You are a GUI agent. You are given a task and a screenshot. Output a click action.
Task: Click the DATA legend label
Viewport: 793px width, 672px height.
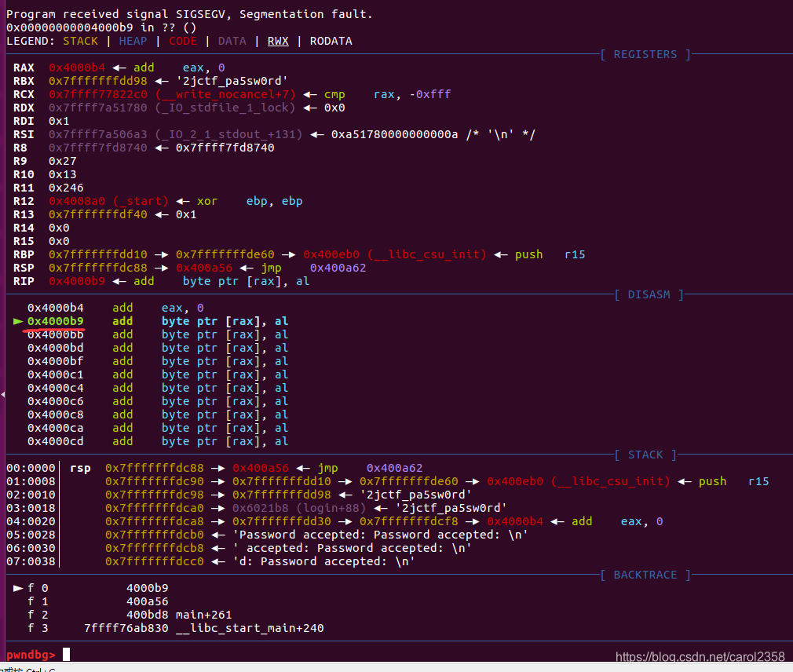coord(232,41)
